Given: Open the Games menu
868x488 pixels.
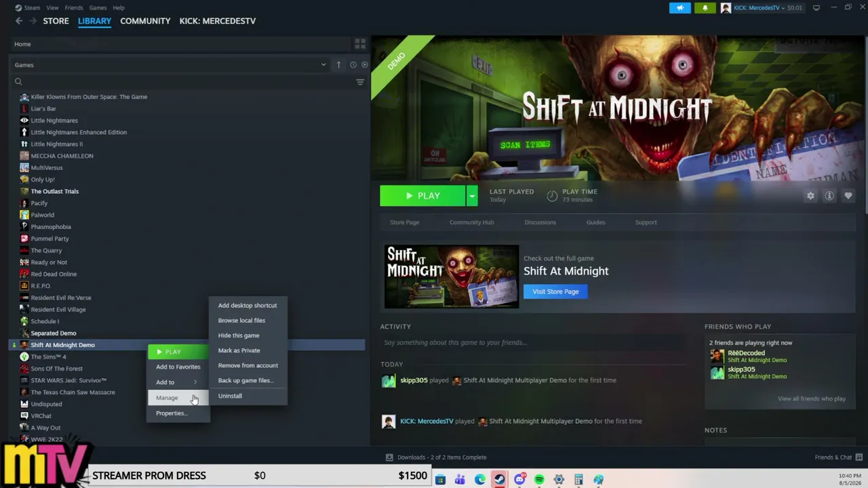Looking at the screenshot, I should tap(98, 8).
